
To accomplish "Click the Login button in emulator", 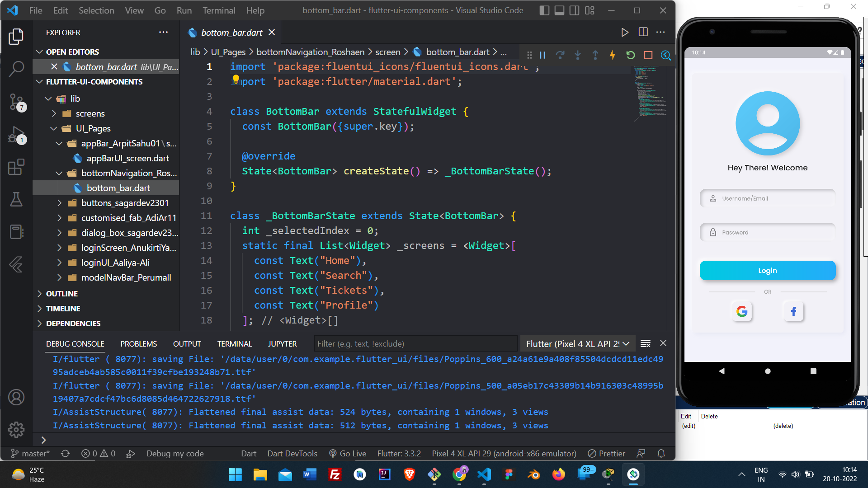I will pos(768,271).
